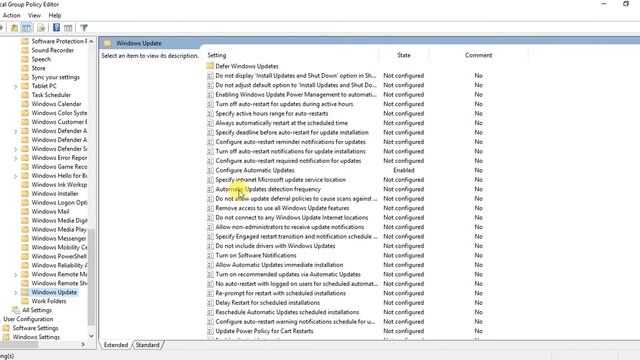Screen dimensions: 640x360
Task: Select the Store folder in tree
Action: coord(38,68)
